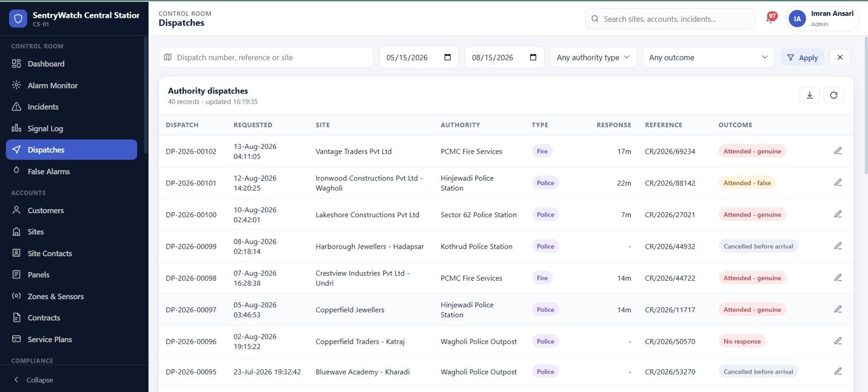Open Customers under Accounts
Viewport: 868px width, 392px height.
click(x=72, y=210)
